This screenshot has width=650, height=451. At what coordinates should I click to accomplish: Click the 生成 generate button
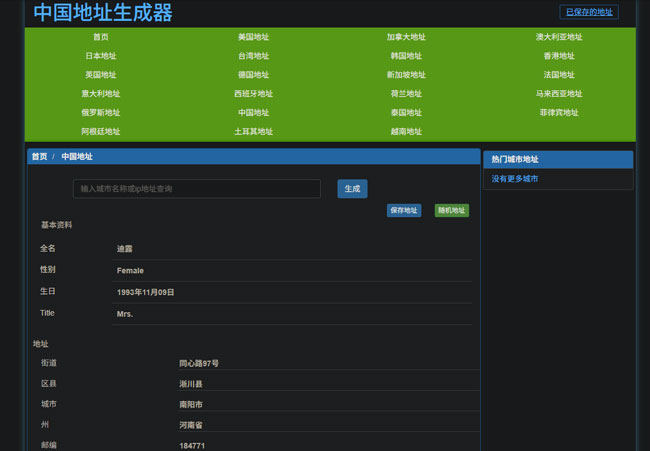click(x=352, y=188)
